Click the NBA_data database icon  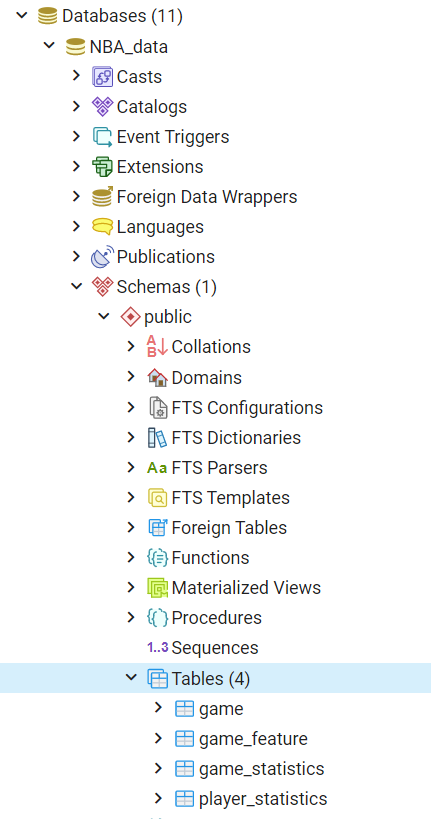[x=76, y=47]
